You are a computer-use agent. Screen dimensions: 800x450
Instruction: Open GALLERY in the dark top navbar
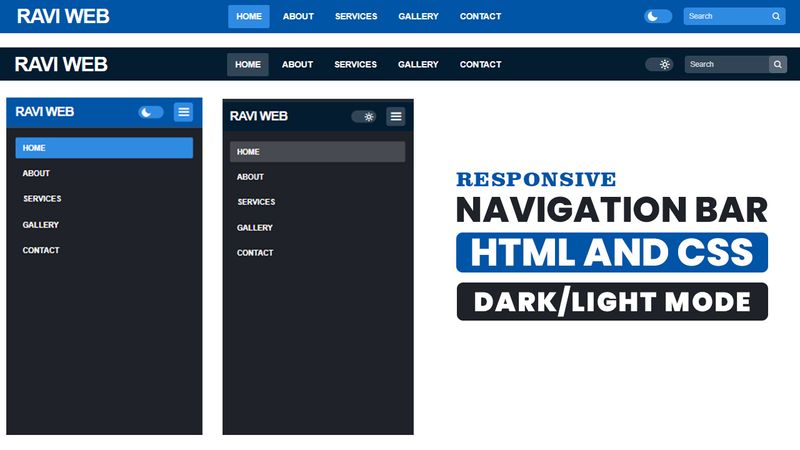pos(418,64)
